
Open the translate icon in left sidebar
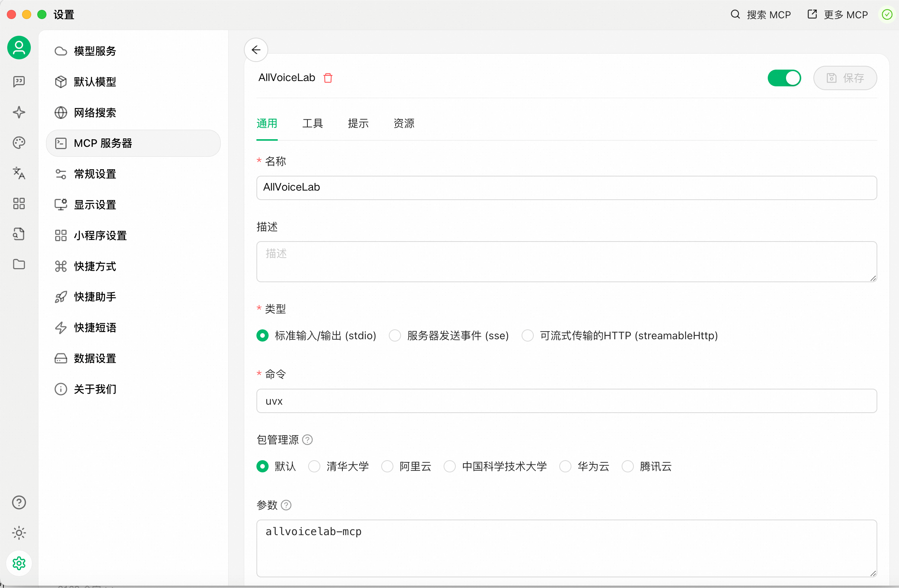click(x=19, y=173)
